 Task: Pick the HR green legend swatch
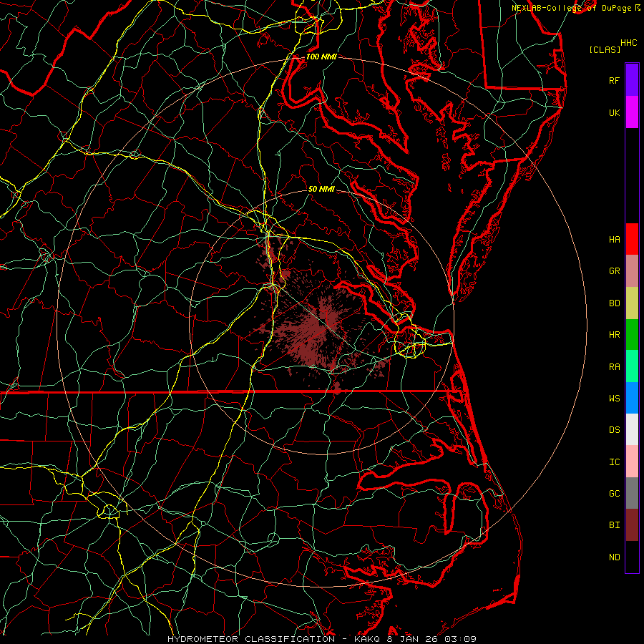coord(632,334)
